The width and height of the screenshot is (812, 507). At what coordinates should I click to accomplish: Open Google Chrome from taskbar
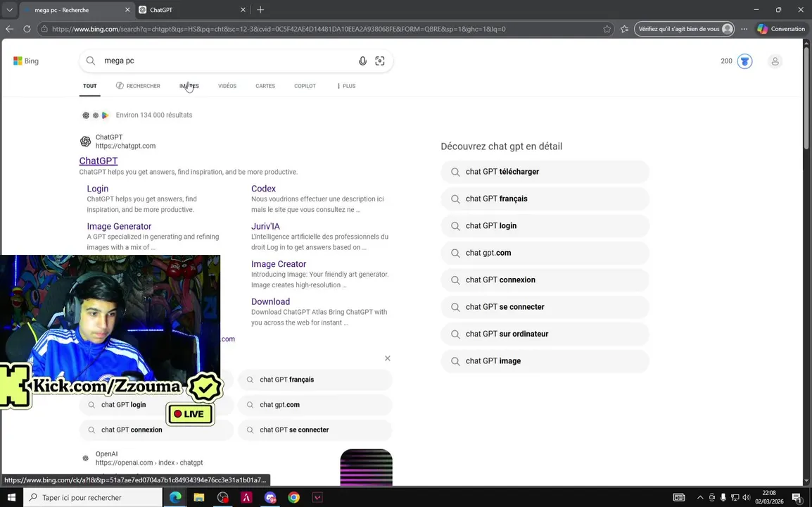point(293,497)
